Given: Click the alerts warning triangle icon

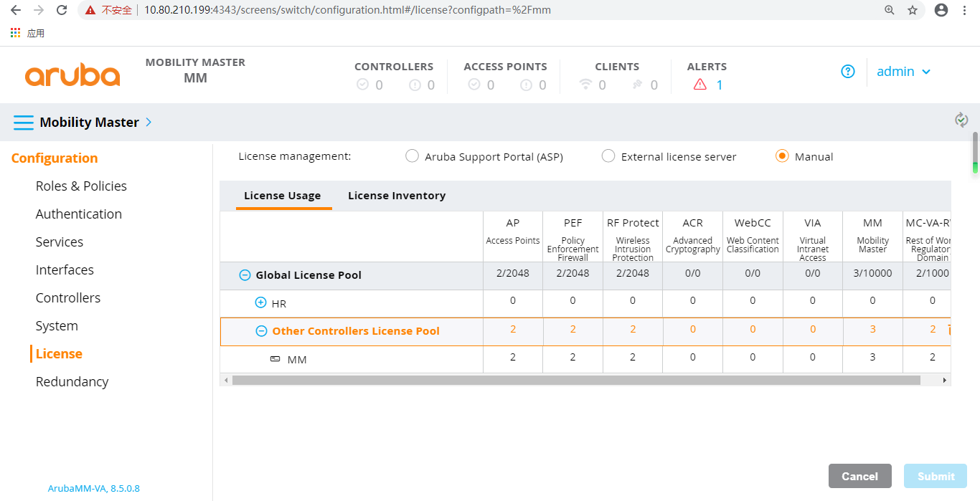Looking at the screenshot, I should tap(699, 85).
